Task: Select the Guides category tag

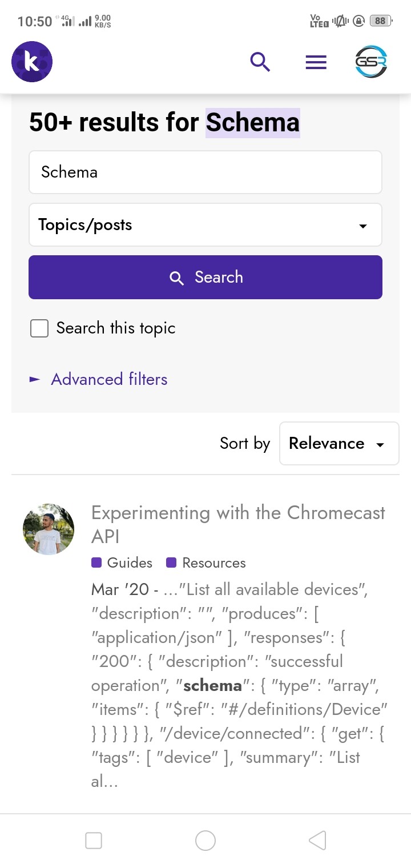Action: (x=122, y=562)
